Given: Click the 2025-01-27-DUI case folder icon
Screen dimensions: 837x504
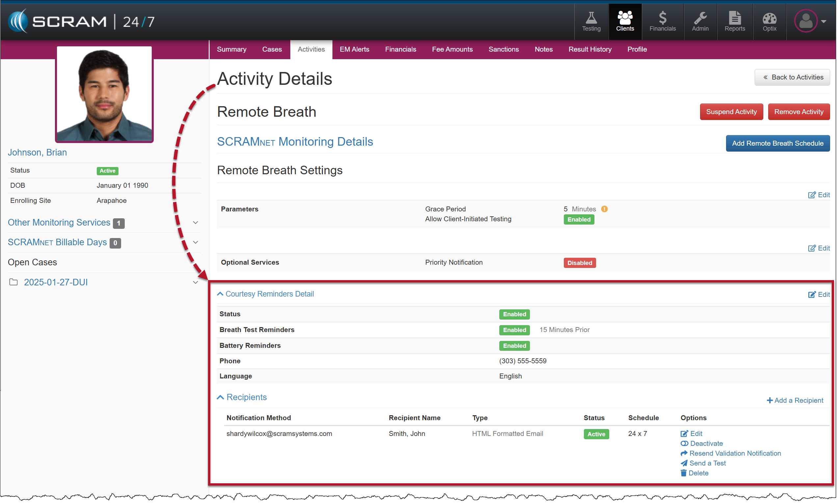Looking at the screenshot, I should click(13, 282).
